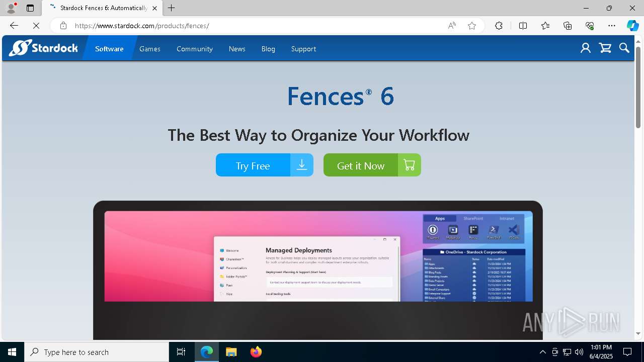
Task: Go back with the browser back arrow
Action: [14, 26]
